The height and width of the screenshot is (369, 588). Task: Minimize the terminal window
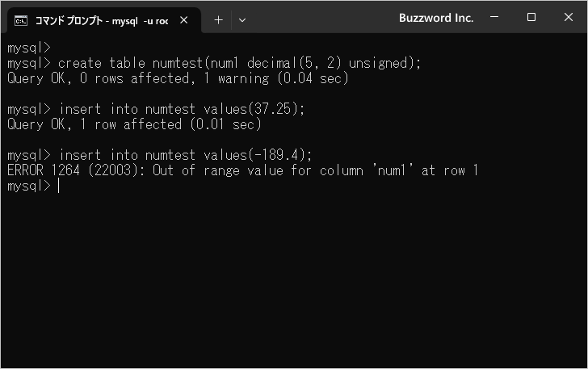tap(494, 17)
